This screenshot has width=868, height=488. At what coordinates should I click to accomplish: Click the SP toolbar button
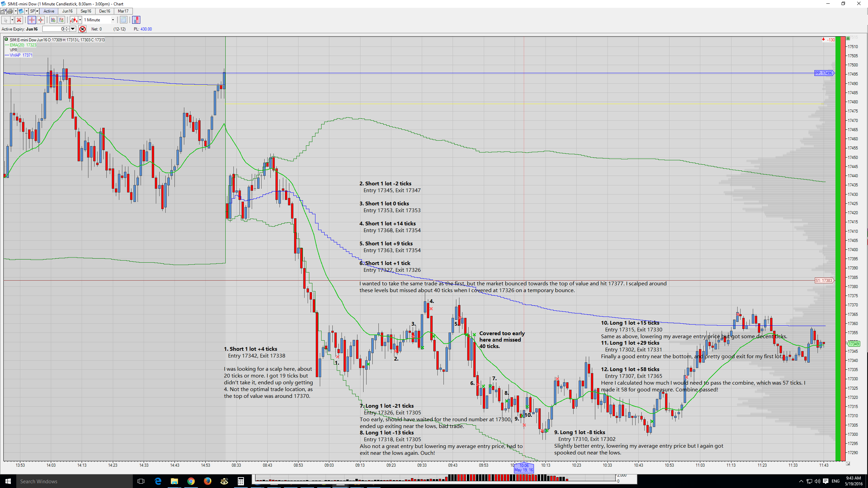point(32,11)
